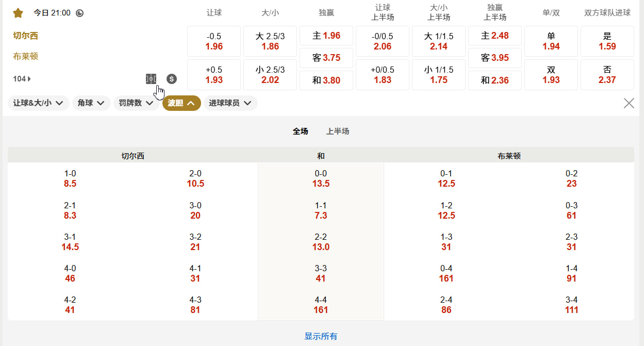Close the expanded markets panel

629,103
